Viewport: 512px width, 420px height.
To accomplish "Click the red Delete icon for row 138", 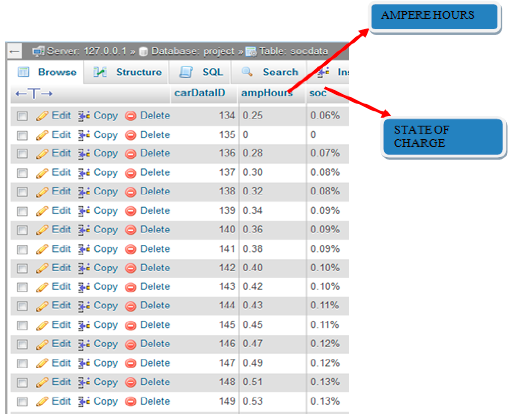I will click(x=131, y=192).
